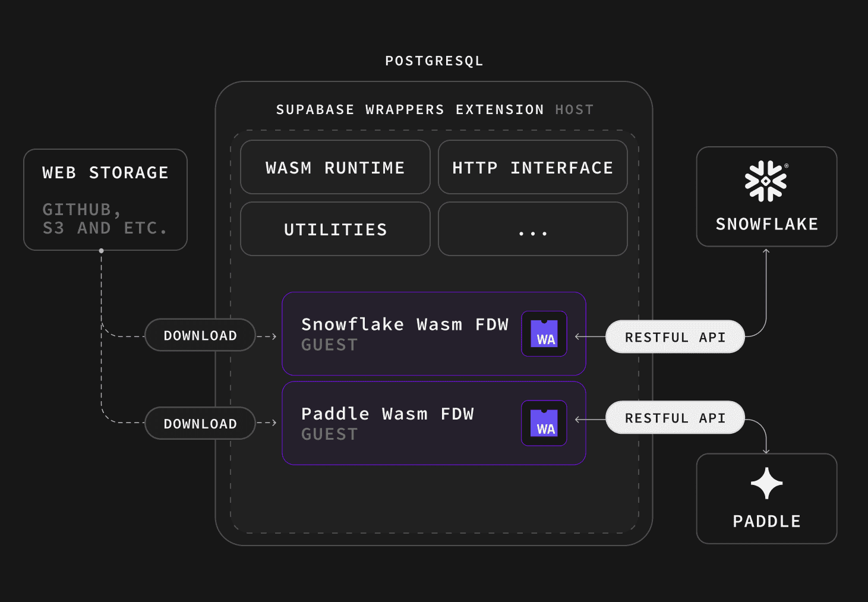The height and width of the screenshot is (602, 868).
Task: Click the Snowflake logo icon
Action: pyautogui.click(x=766, y=179)
